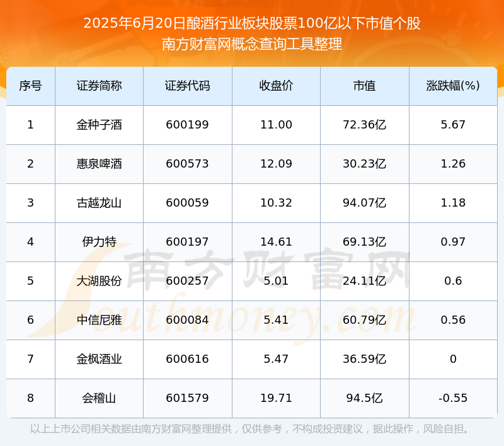This screenshot has height=446, width=504.
Task: Select the stock name 金枫酒业
Action: (99, 359)
